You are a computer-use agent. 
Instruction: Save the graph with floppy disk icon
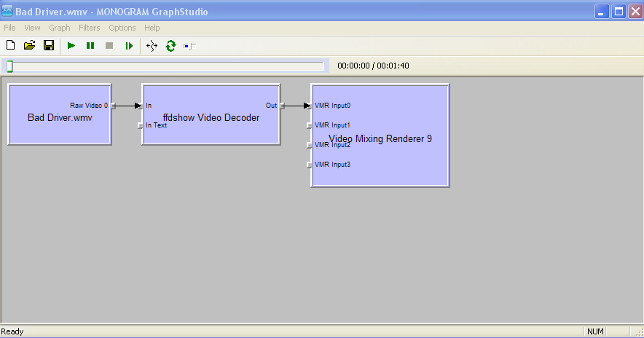coord(49,46)
